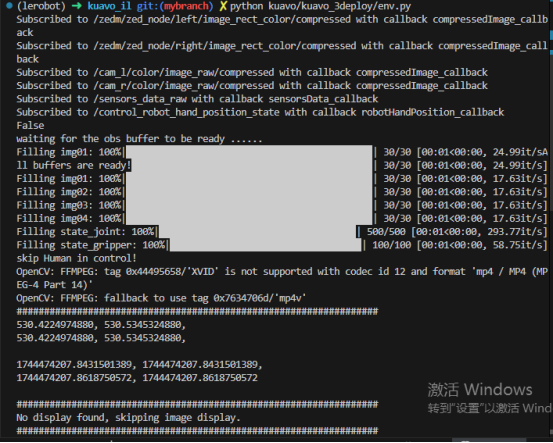Click the terminal scrollbar overview marker
The width and height of the screenshot is (553, 443).
pyautogui.click(x=551, y=35)
